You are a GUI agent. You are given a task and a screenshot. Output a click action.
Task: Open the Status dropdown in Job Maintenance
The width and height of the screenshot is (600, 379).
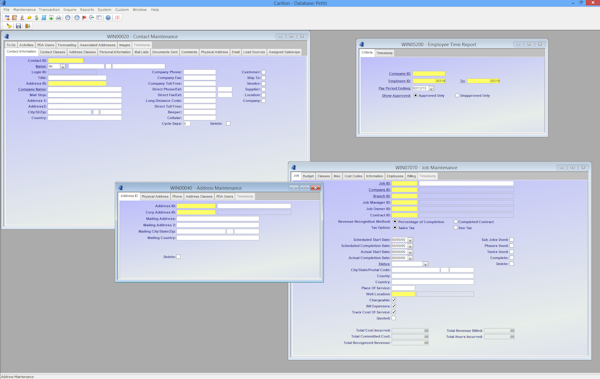pyautogui.click(x=425, y=264)
